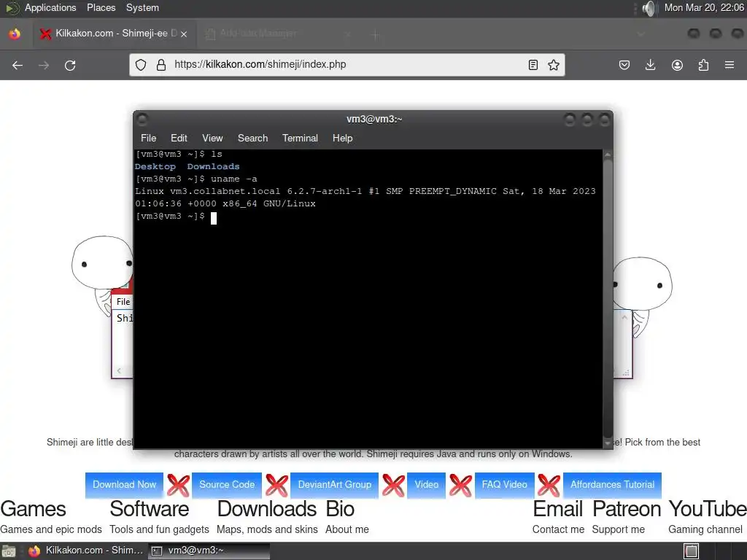Switch to Kilkakon.com Firefox in the taskbar
The width and height of the screenshot is (747, 560).
(x=85, y=551)
